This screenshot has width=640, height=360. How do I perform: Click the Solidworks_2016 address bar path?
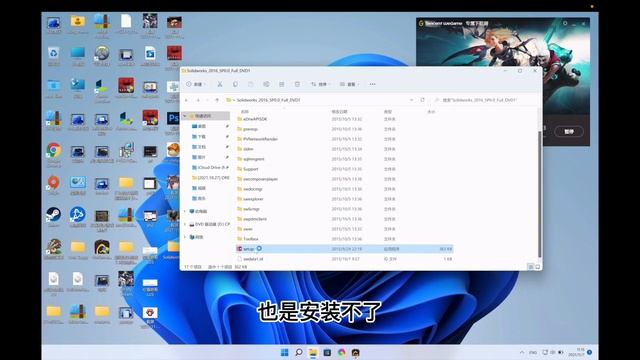pos(269,100)
